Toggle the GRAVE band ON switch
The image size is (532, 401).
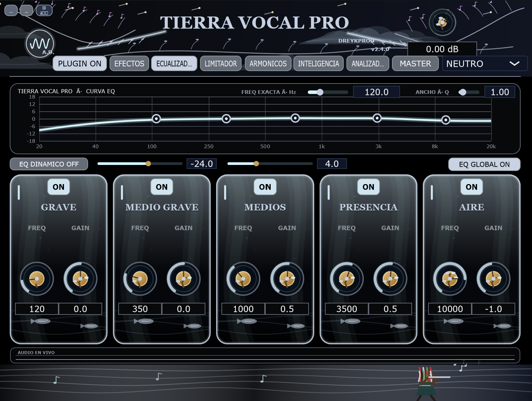[x=59, y=187]
